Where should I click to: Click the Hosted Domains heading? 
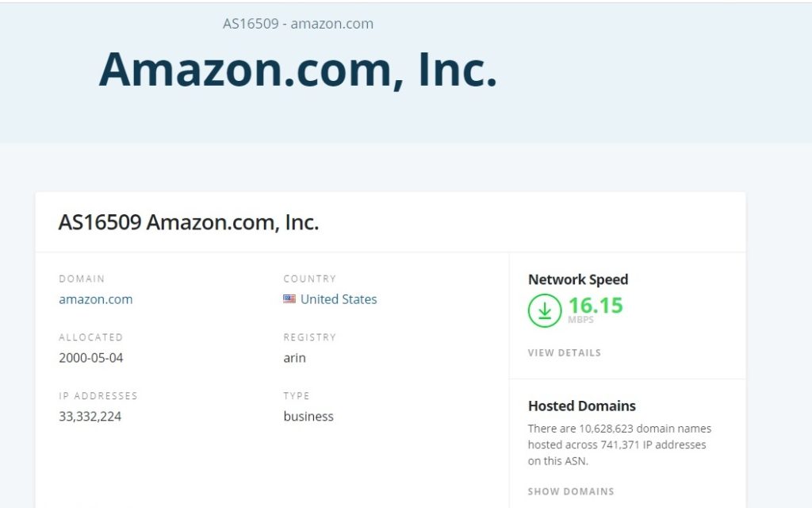581,406
